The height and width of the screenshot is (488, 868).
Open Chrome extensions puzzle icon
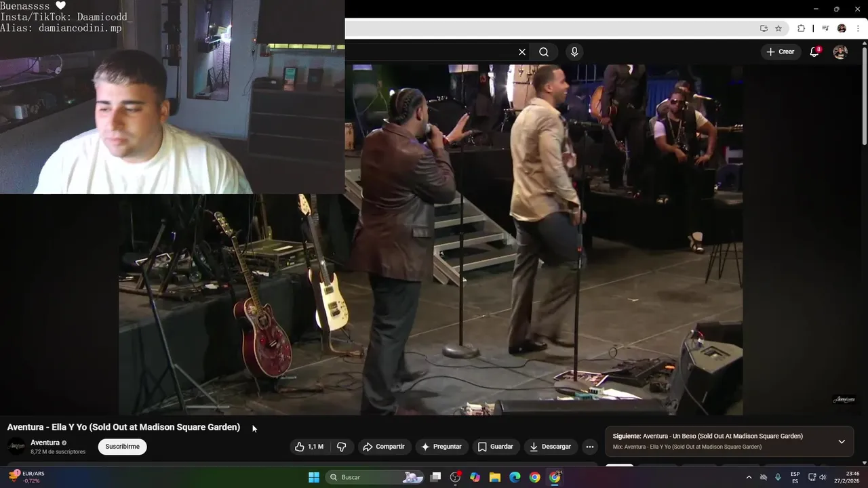click(802, 28)
